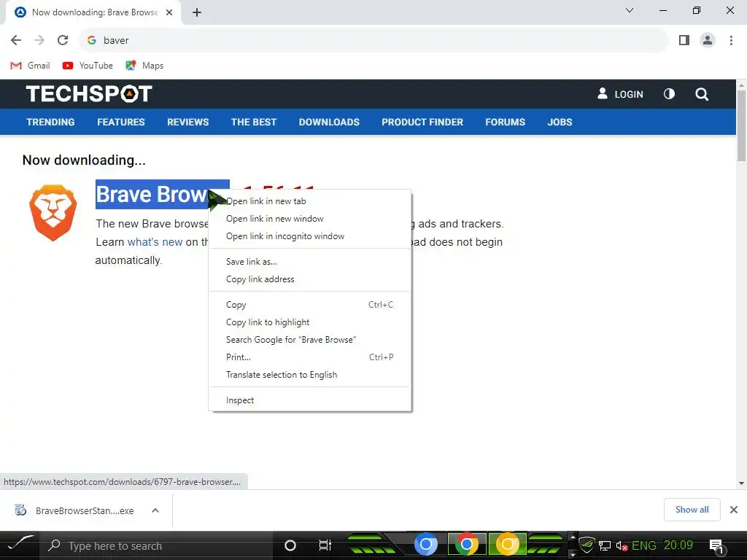Open TechSpot search magnifier

pos(702,94)
